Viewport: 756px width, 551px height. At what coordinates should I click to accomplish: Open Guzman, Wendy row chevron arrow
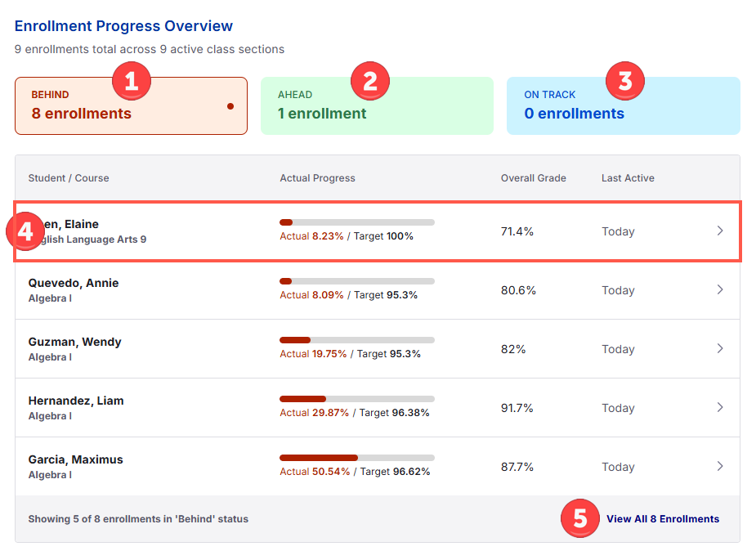720,348
